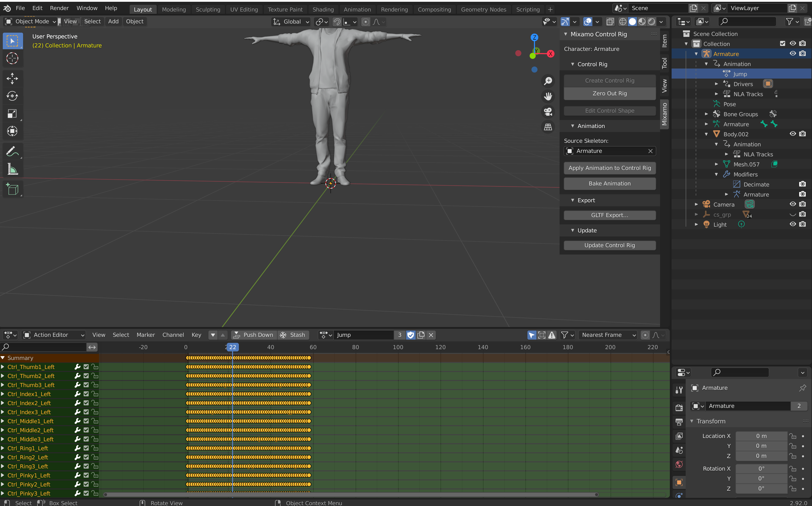This screenshot has width=812, height=506.
Task: Click the Stash icon in the Action Editor
Action: [x=283, y=335]
